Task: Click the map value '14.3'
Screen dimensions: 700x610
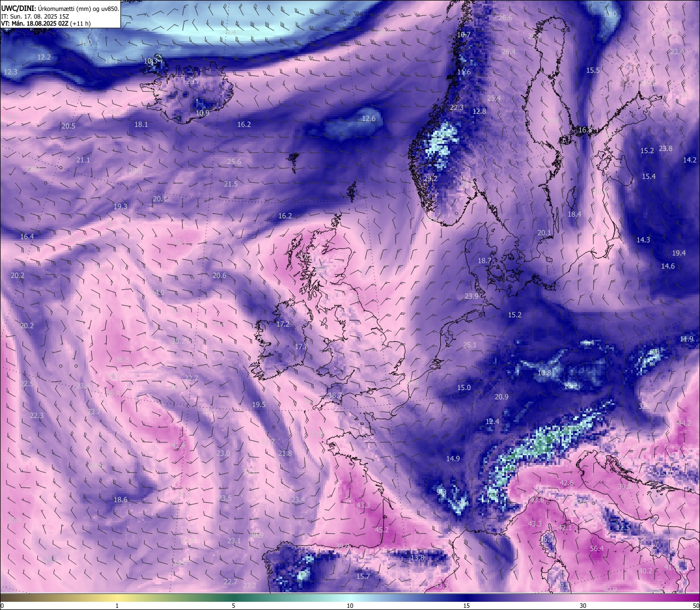Action: pyautogui.click(x=643, y=240)
